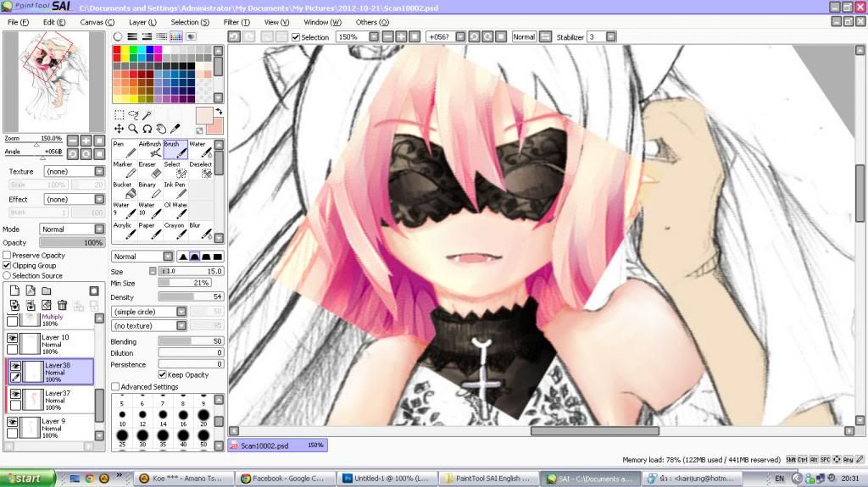Click the foreground color swatch

204,116
